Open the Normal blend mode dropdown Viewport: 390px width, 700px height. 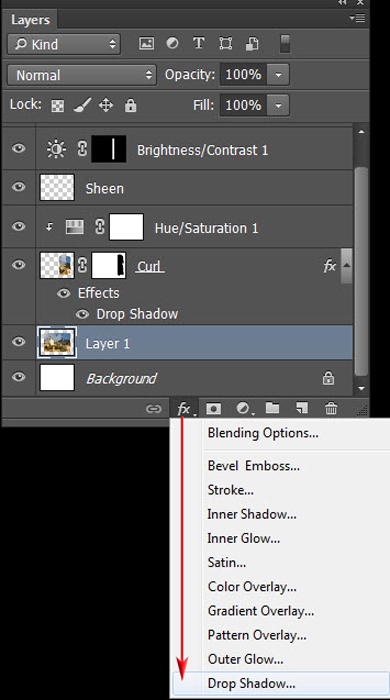pos(82,75)
